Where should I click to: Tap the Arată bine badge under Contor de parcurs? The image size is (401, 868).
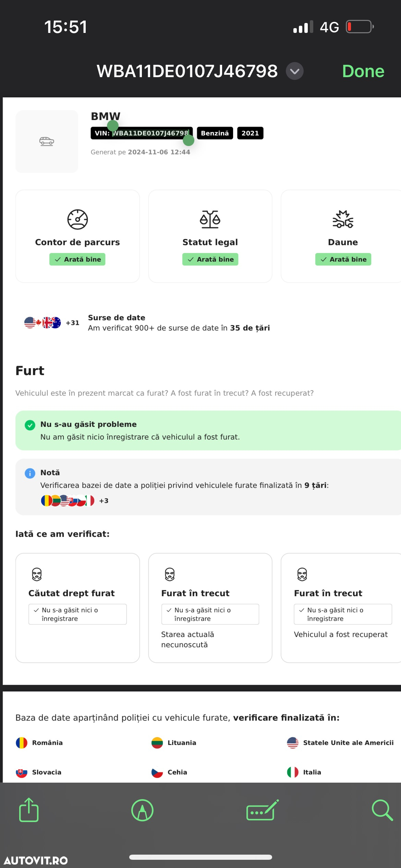pos(77,259)
